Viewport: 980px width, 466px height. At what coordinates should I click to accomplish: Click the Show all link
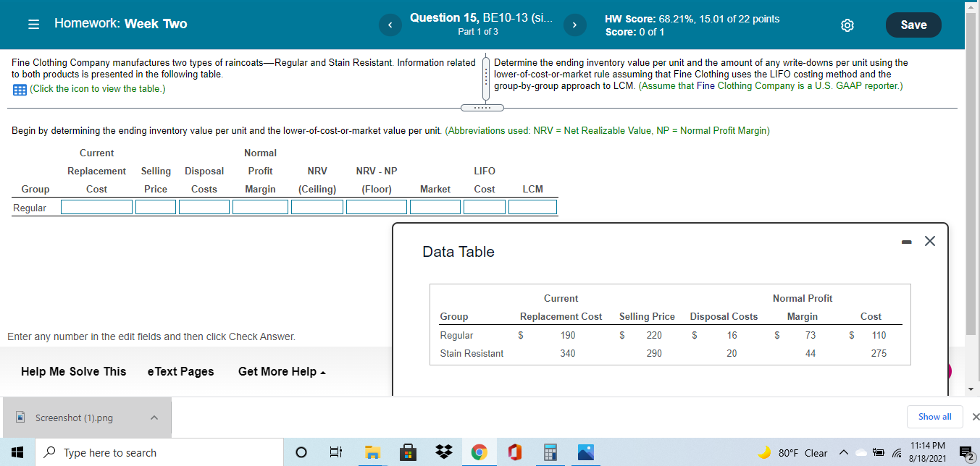[x=934, y=416]
